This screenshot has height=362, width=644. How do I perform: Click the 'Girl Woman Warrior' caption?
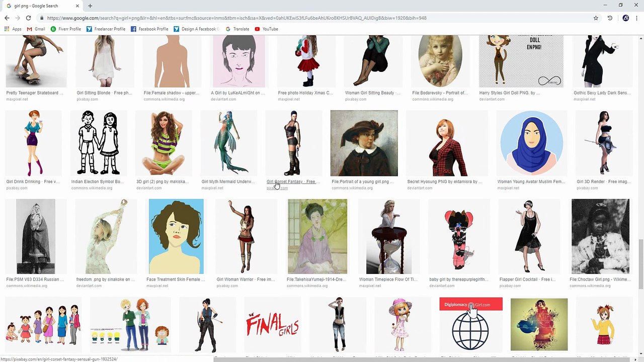[246, 280]
